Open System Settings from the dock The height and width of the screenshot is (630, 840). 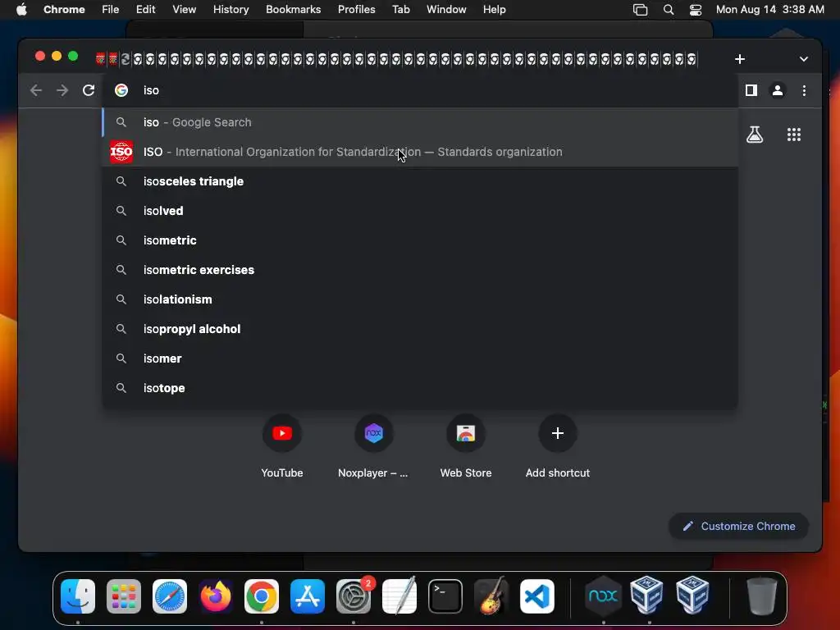pos(354,596)
